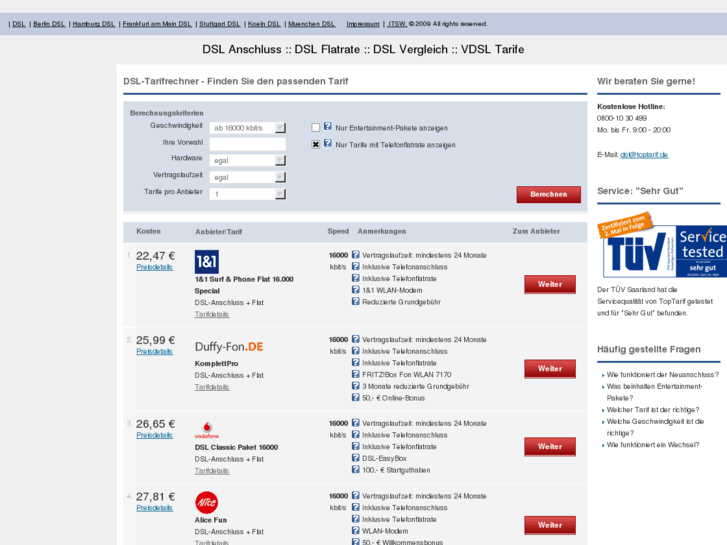Open the DSL link in top navigation
This screenshot has height=545, width=727.
19,24
